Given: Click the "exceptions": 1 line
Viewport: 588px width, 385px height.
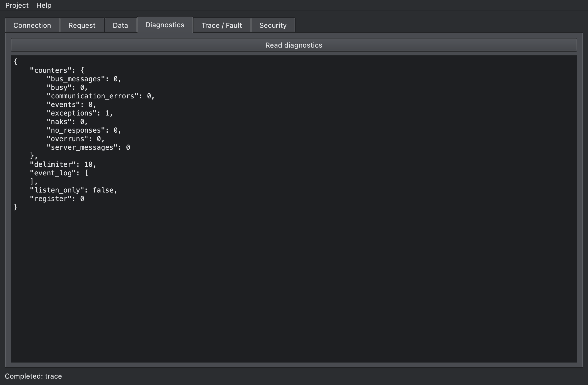Looking at the screenshot, I should coord(80,113).
